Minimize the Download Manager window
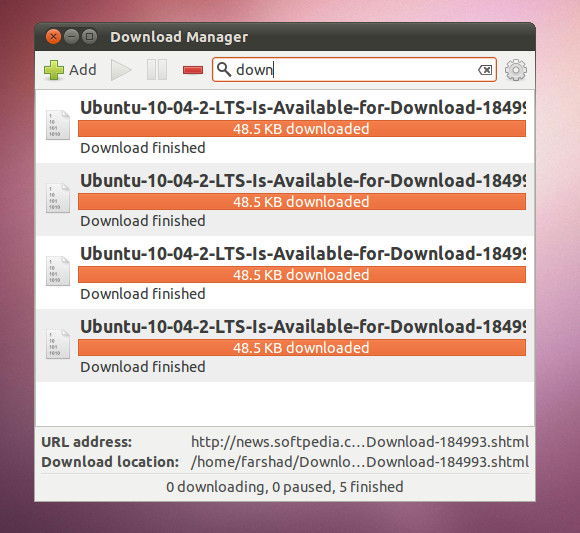Image resolution: width=580 pixels, height=533 pixels. pyautogui.click(x=71, y=37)
